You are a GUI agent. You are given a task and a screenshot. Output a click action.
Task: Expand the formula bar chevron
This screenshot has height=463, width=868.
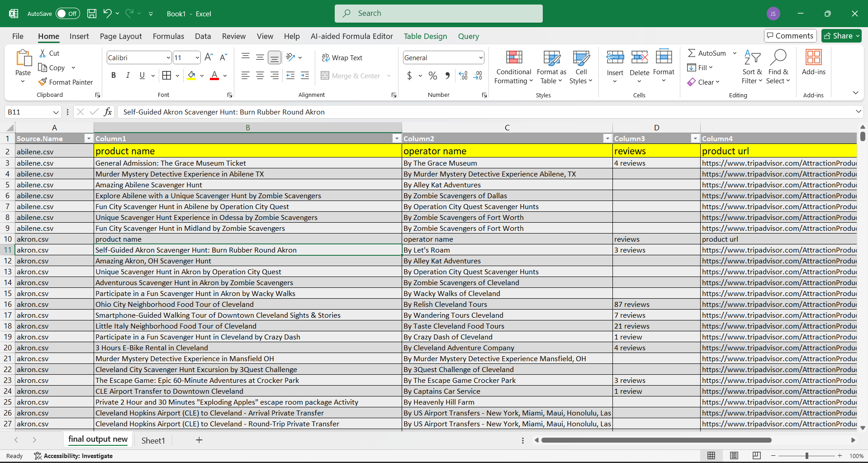pos(858,111)
